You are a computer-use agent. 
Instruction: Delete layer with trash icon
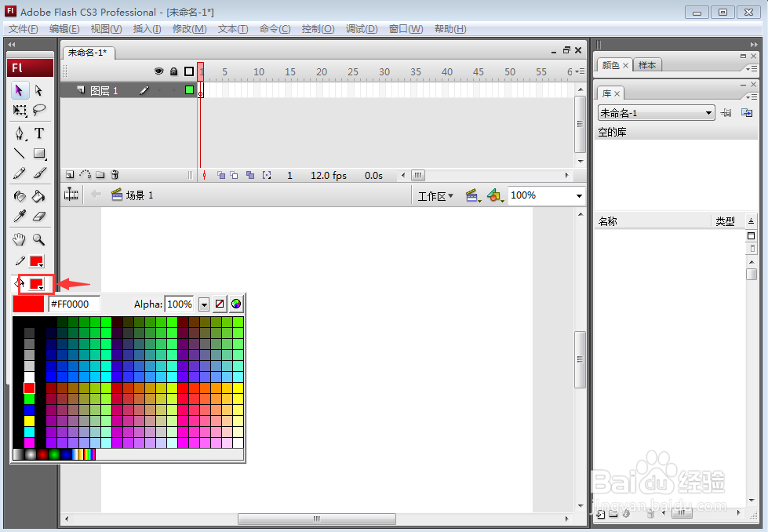(115, 175)
